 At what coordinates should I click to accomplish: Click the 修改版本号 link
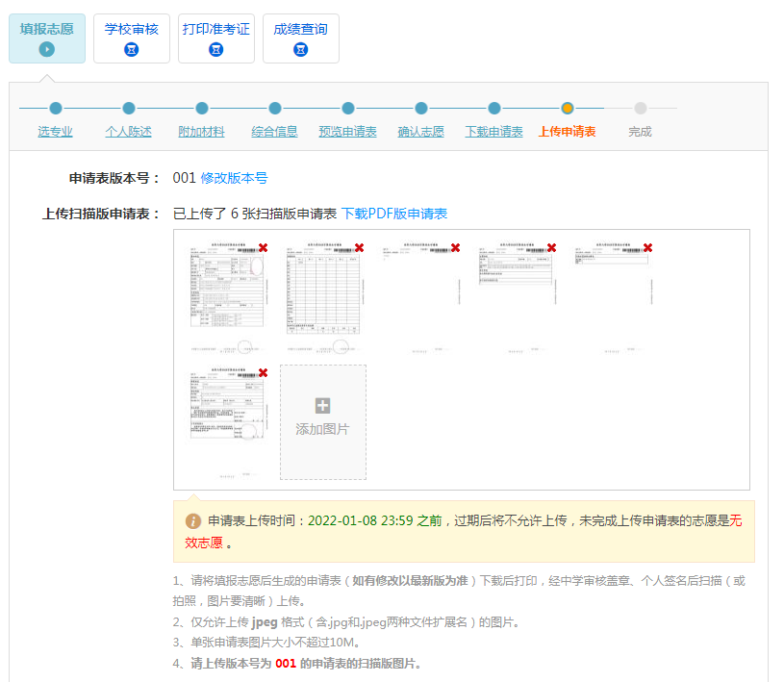pyautogui.click(x=234, y=178)
